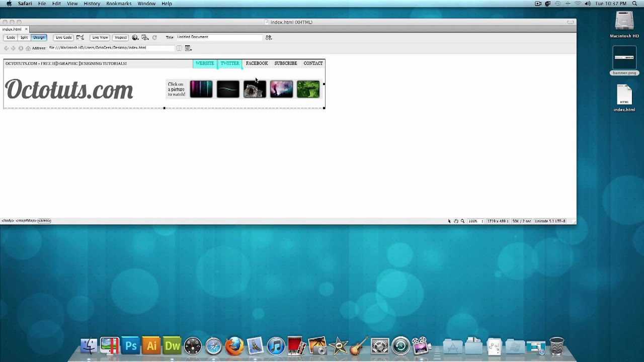The width and height of the screenshot is (644, 362).
Task: Click the volume icon in menu bar
Action: (x=588, y=4)
